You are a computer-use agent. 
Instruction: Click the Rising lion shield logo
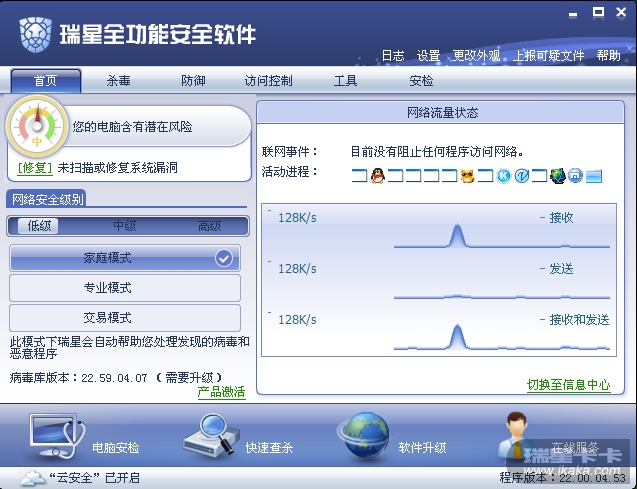click(36, 34)
